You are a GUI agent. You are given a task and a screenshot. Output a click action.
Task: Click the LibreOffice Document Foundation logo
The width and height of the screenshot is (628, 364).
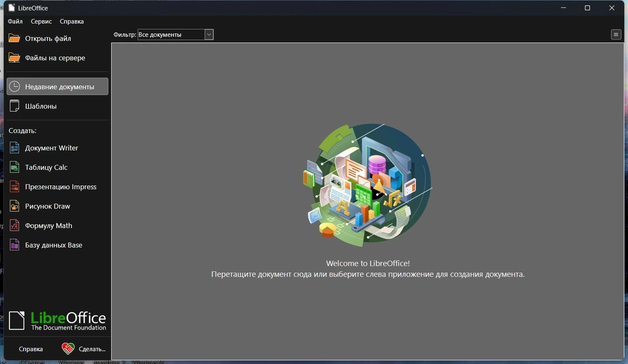(x=58, y=321)
